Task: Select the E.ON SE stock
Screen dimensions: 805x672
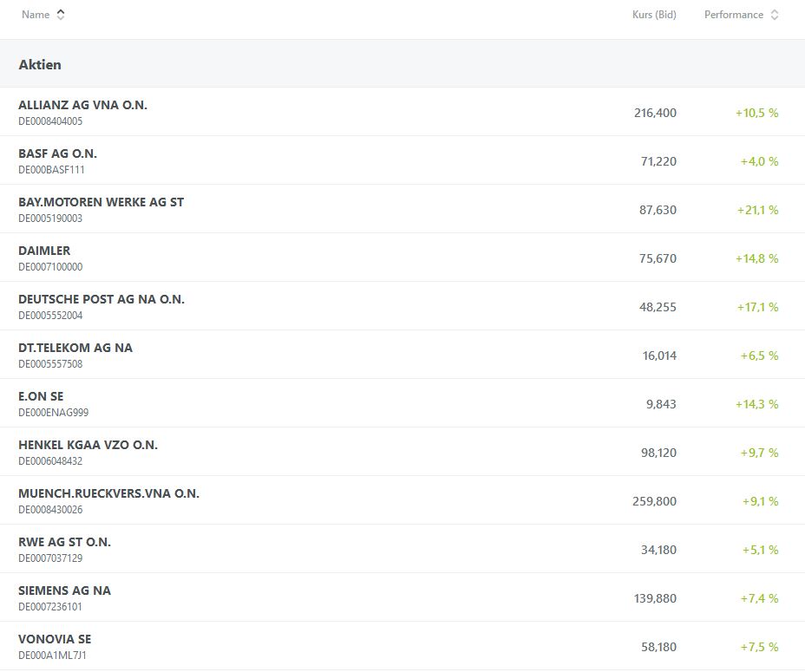Action: click(x=41, y=396)
